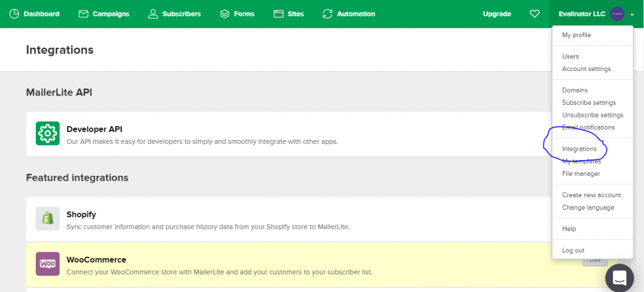The image size is (644, 292).
Task: Click Log out in account menu
Action: click(x=573, y=251)
